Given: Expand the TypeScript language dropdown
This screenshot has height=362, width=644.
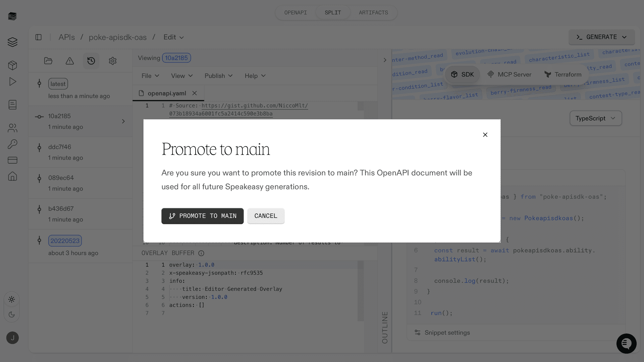Looking at the screenshot, I should pos(595,118).
